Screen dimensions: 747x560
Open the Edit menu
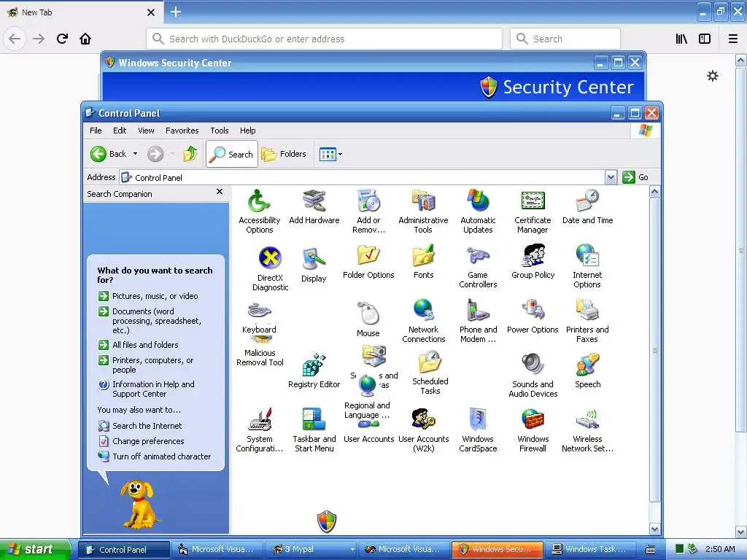click(x=120, y=131)
